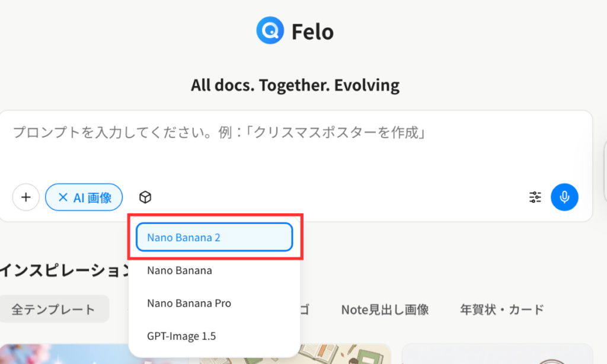The height and width of the screenshot is (364, 607).
Task: Click the AI 画像 chip label
Action: (x=92, y=197)
